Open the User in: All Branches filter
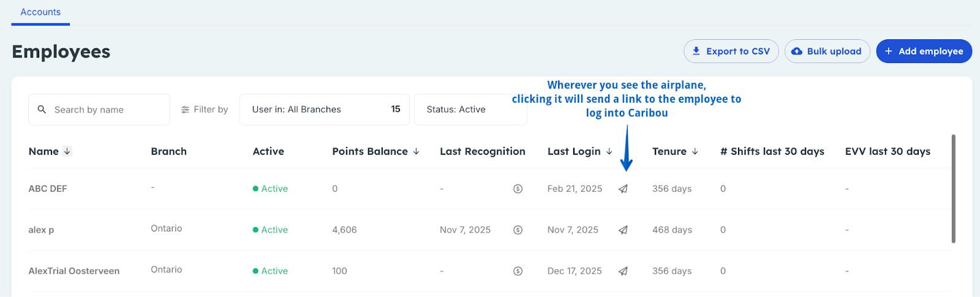The image size is (980, 297). click(x=325, y=110)
